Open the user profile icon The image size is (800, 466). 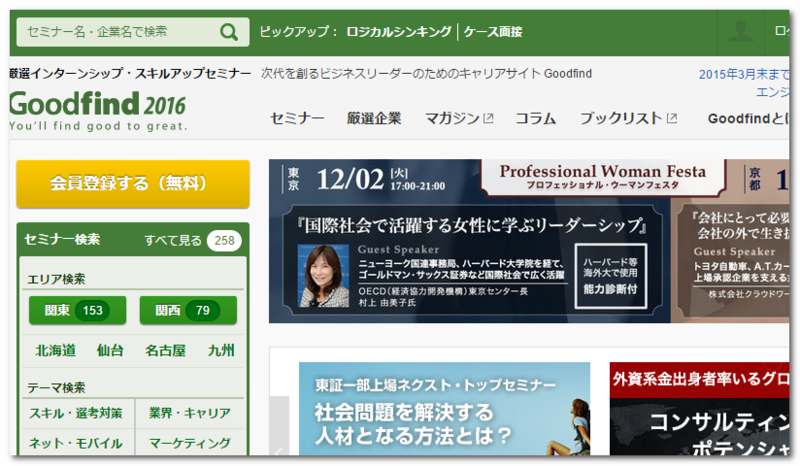point(740,32)
